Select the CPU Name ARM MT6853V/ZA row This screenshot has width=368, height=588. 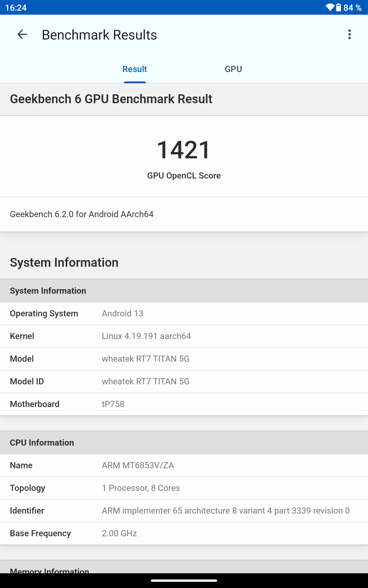tap(184, 466)
